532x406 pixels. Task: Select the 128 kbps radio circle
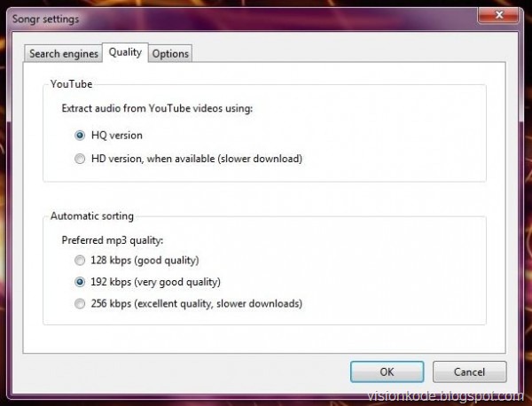pos(80,261)
